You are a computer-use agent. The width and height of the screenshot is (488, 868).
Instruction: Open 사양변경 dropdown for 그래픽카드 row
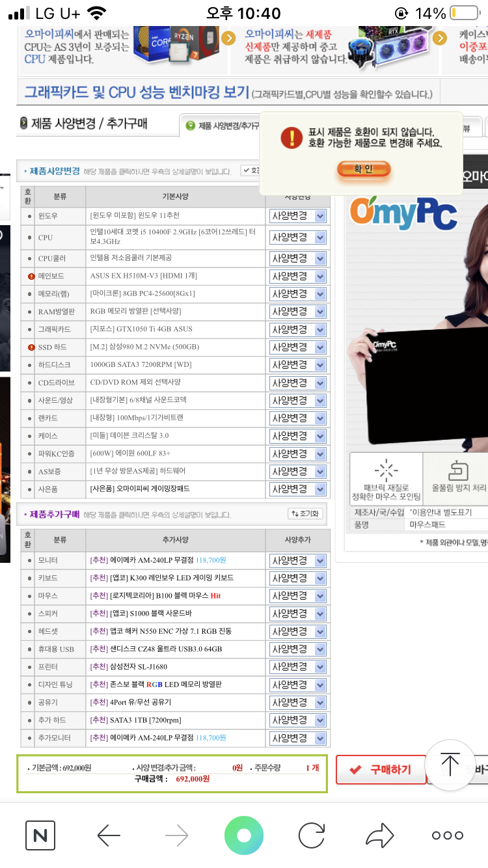[x=298, y=329]
